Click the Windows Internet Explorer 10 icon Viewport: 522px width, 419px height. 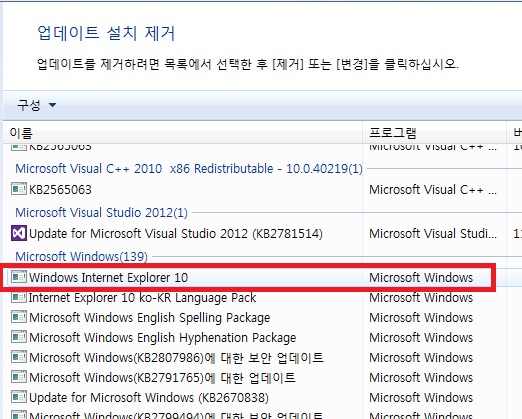click(18, 277)
